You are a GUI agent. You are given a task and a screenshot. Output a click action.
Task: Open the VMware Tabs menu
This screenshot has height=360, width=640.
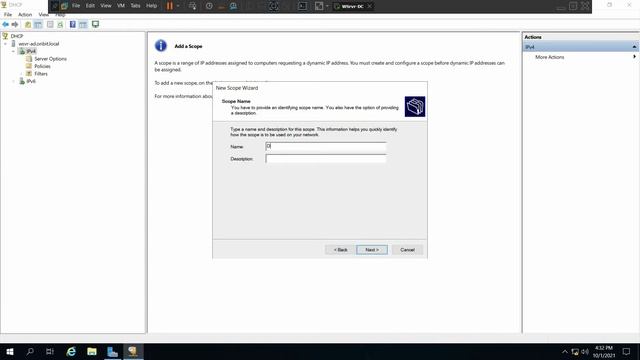click(136, 6)
